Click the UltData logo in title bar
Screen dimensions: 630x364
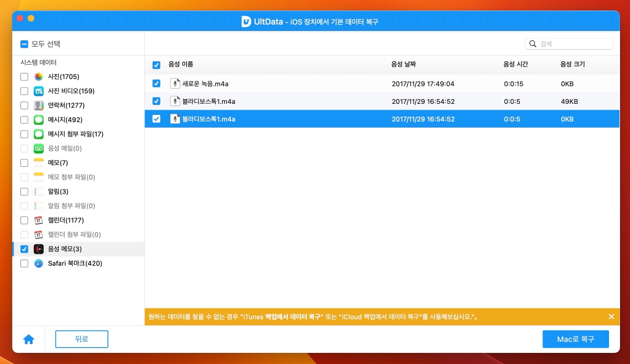[246, 22]
